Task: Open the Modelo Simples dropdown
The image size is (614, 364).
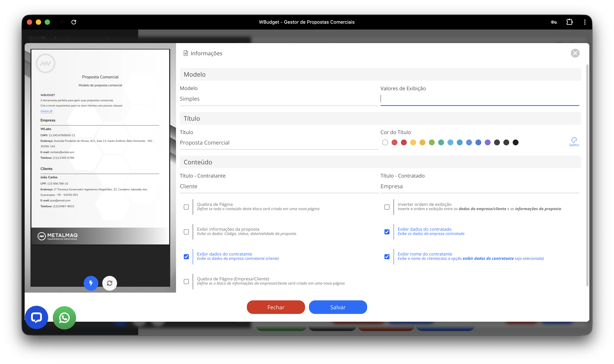Action: tap(279, 99)
